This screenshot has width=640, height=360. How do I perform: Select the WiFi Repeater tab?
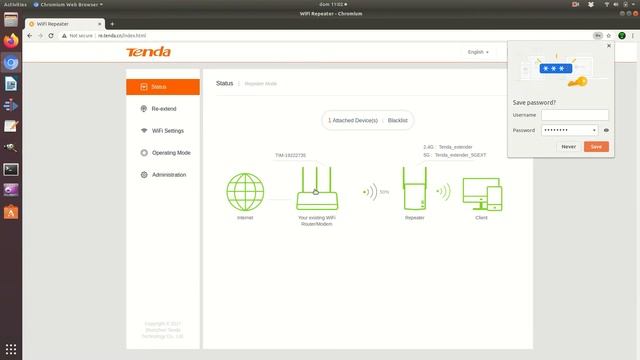(65, 24)
